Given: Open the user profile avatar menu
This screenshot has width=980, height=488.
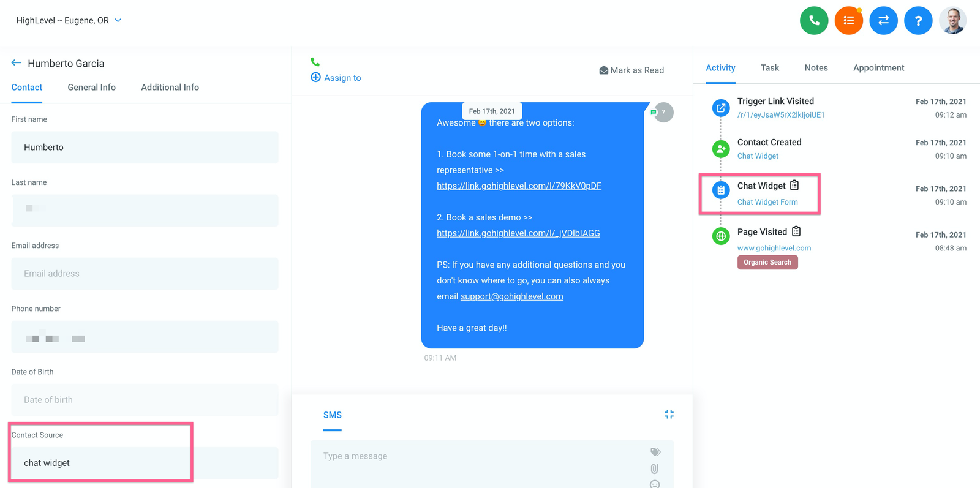Looking at the screenshot, I should coord(952,21).
